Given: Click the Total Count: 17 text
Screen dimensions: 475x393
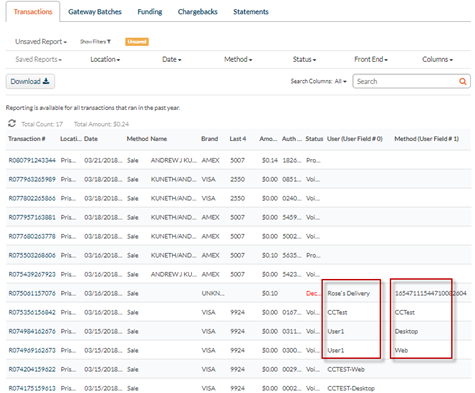Looking at the screenshot, I should tap(42, 124).
